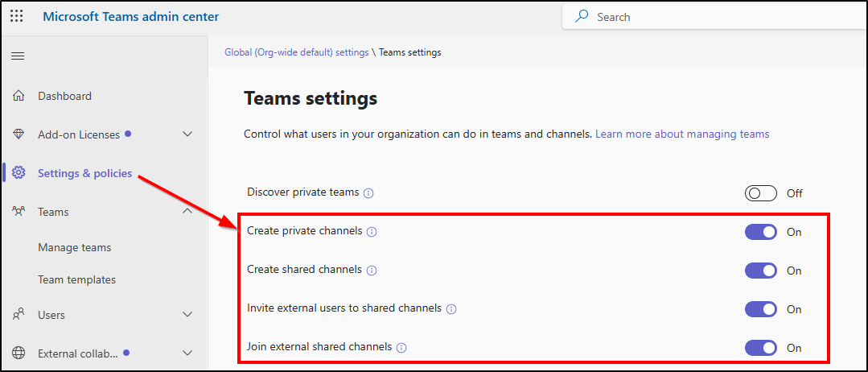Screen dimensions: 868x372
Task: Click the Users icon in sidebar
Action: [19, 315]
